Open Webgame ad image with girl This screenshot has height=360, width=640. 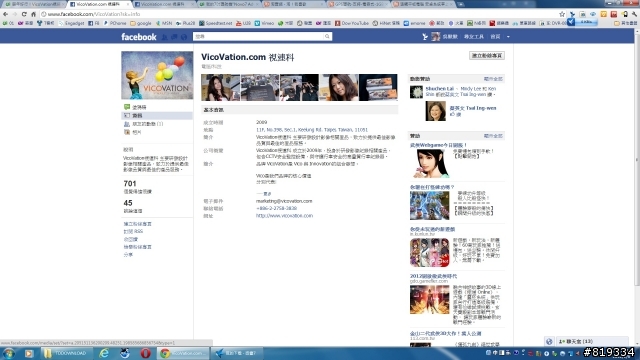coord(430,163)
